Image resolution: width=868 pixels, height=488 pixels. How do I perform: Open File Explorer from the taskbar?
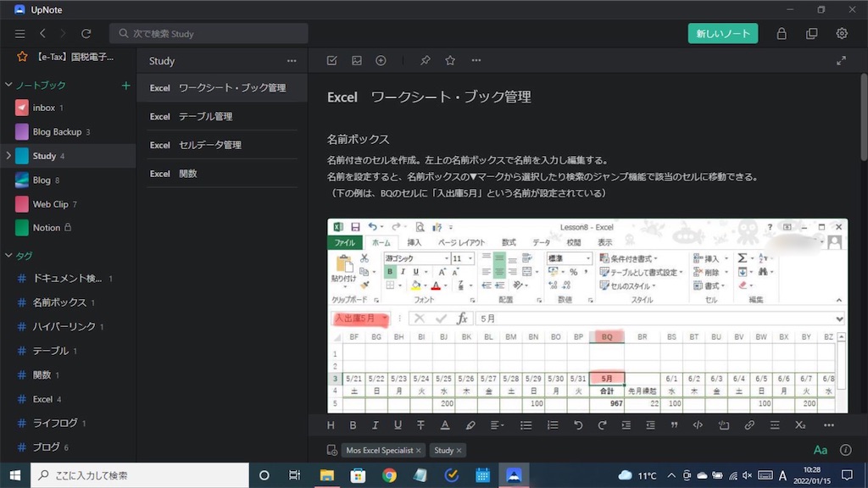pos(326,475)
